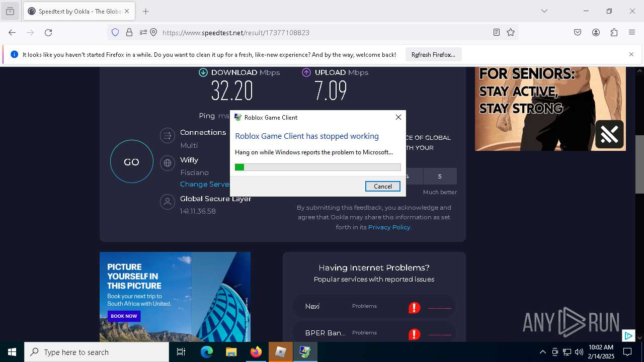
Task: Open the Firefox application menu
Action: (632, 33)
